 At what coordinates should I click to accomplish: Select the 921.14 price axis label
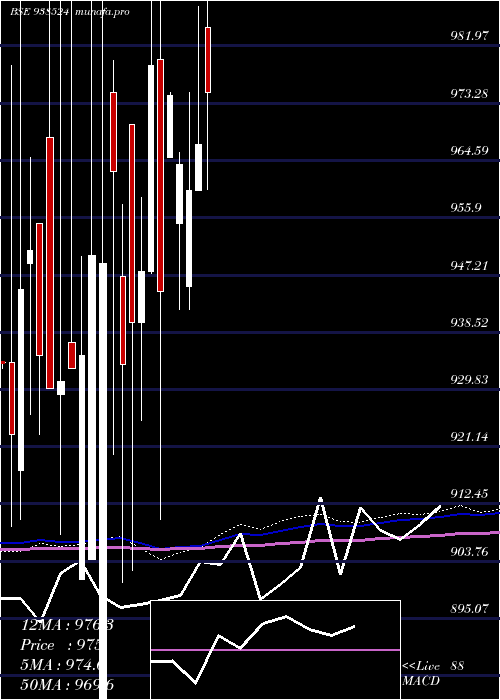click(x=469, y=437)
